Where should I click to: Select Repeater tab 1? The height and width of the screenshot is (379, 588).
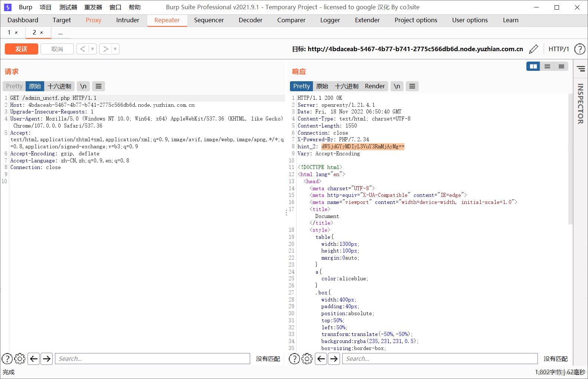[x=9, y=33]
